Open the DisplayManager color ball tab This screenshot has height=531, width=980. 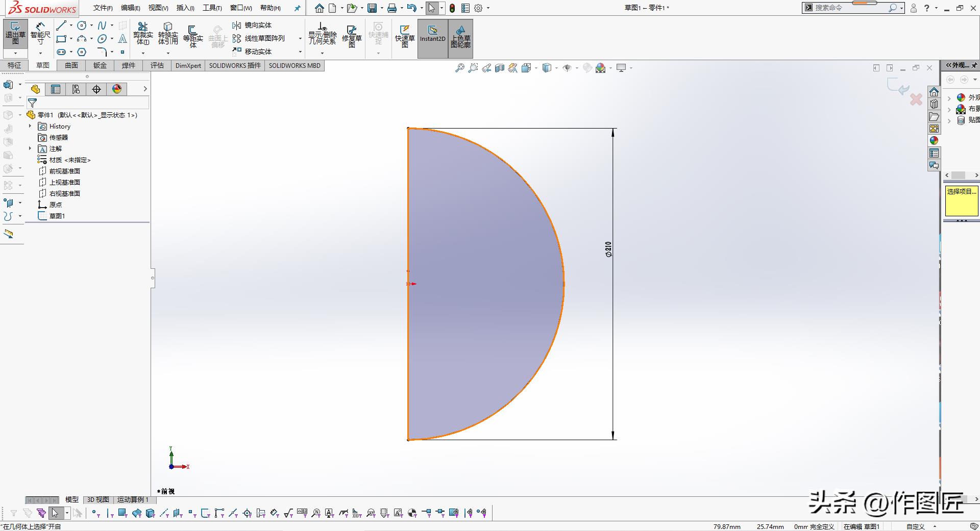coord(117,89)
